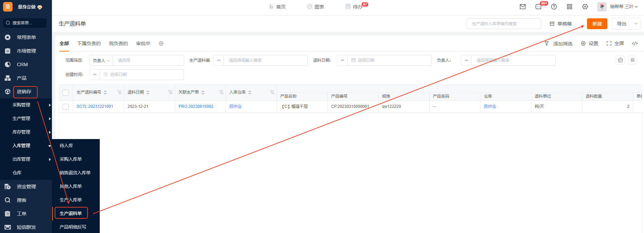The image size is (644, 233).
Task: Open the 负责人 range filter dropdown
Action: click(101, 60)
